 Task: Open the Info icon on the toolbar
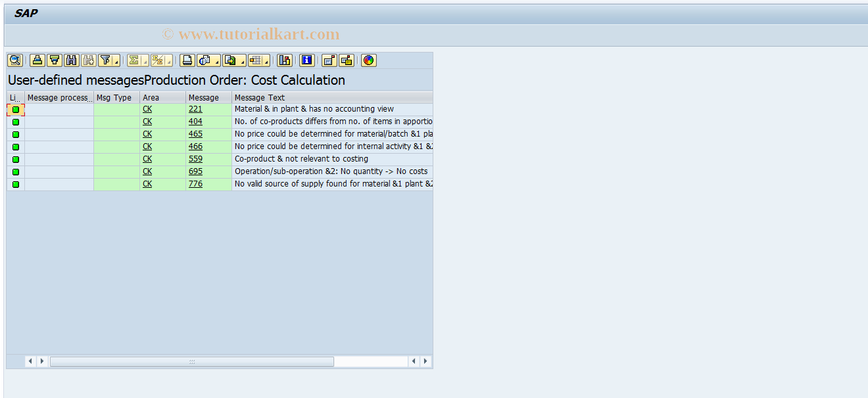coord(306,60)
